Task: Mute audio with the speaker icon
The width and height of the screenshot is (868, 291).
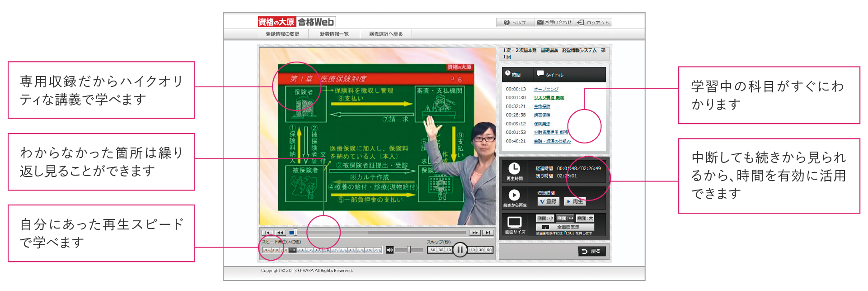Action: coord(389,250)
